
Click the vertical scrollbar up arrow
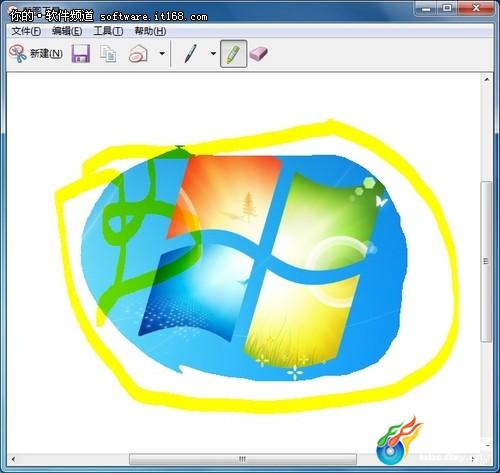487,80
